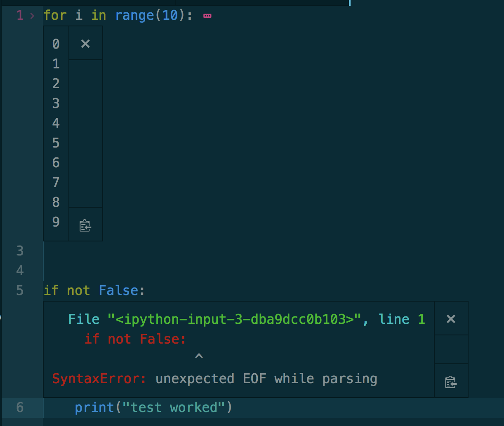Click line number 6 in the gutter

tap(20, 407)
